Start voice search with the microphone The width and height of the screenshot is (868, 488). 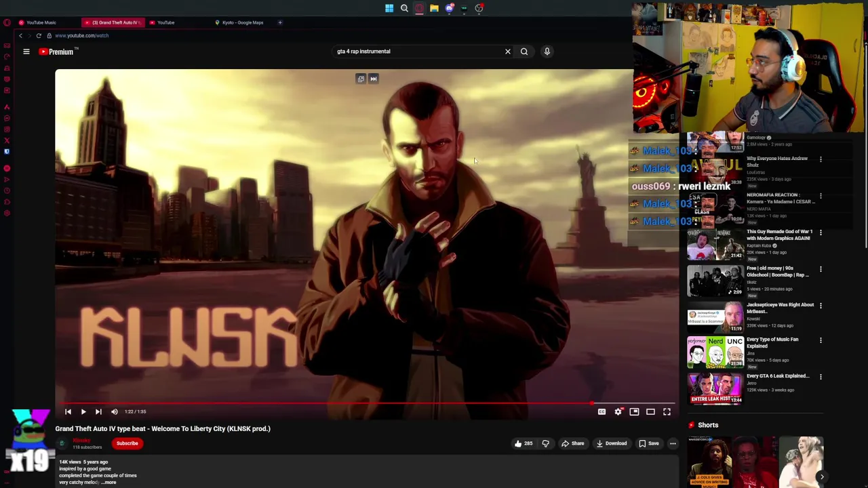[547, 52]
